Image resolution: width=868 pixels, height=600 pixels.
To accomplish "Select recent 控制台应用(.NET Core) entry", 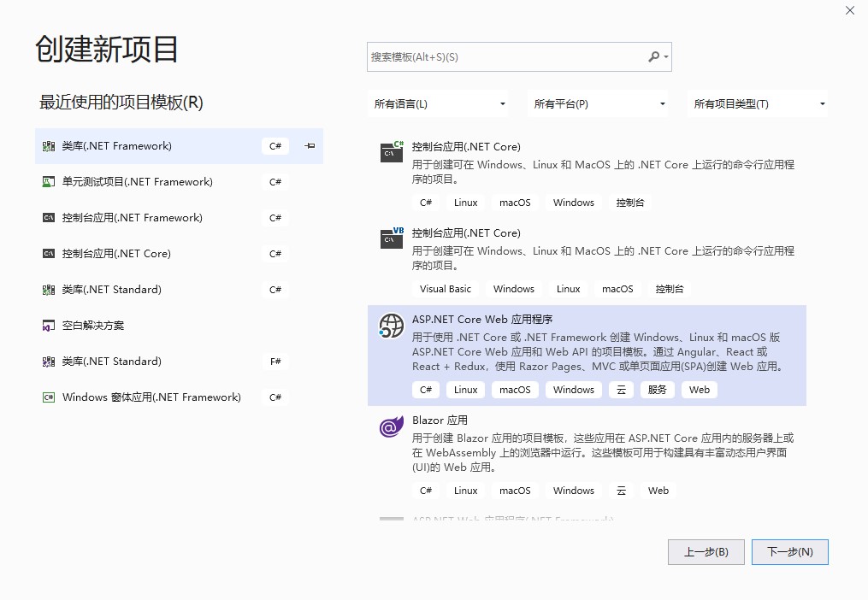I will (x=179, y=254).
